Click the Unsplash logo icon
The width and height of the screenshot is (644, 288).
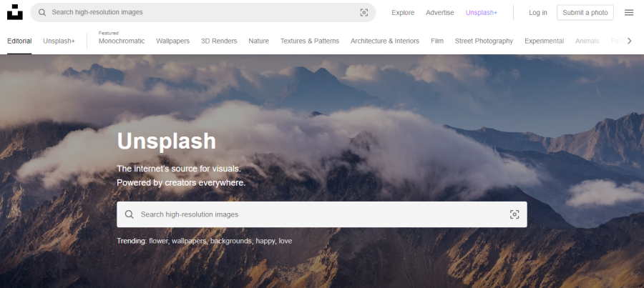coord(15,12)
